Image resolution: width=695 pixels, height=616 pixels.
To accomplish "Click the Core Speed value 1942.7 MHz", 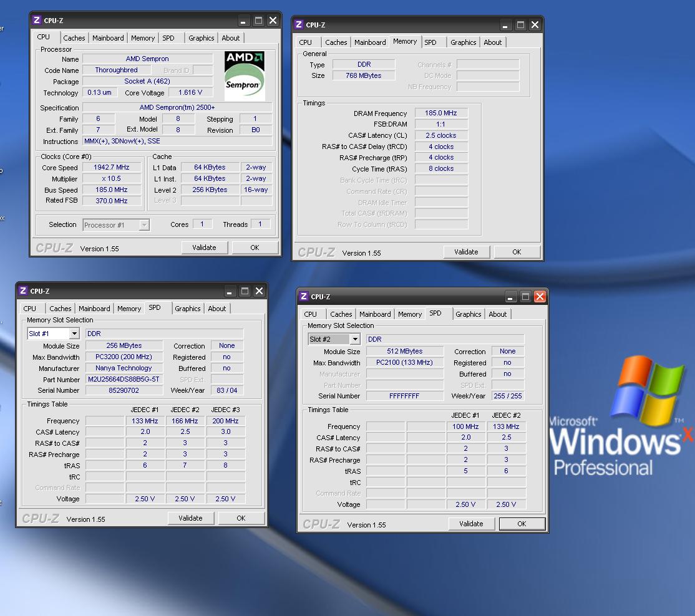I will [112, 167].
